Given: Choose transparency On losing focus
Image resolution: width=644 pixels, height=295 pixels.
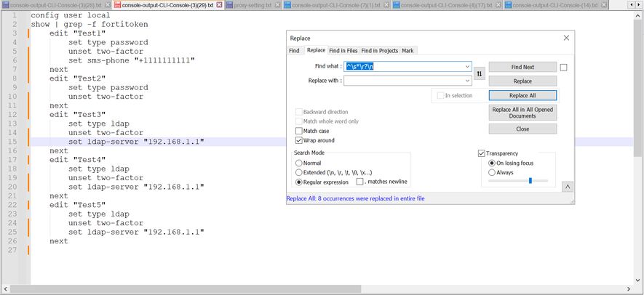Looking at the screenshot, I should pyautogui.click(x=492, y=163).
